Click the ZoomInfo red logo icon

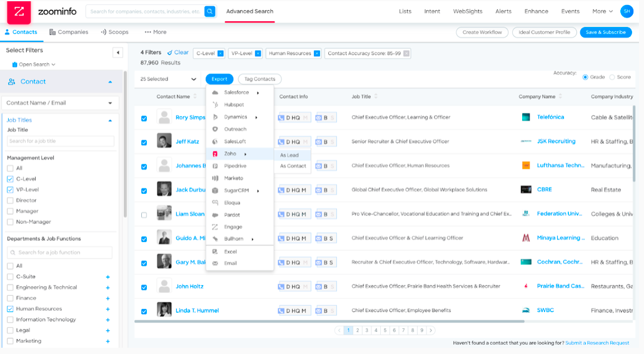click(19, 11)
